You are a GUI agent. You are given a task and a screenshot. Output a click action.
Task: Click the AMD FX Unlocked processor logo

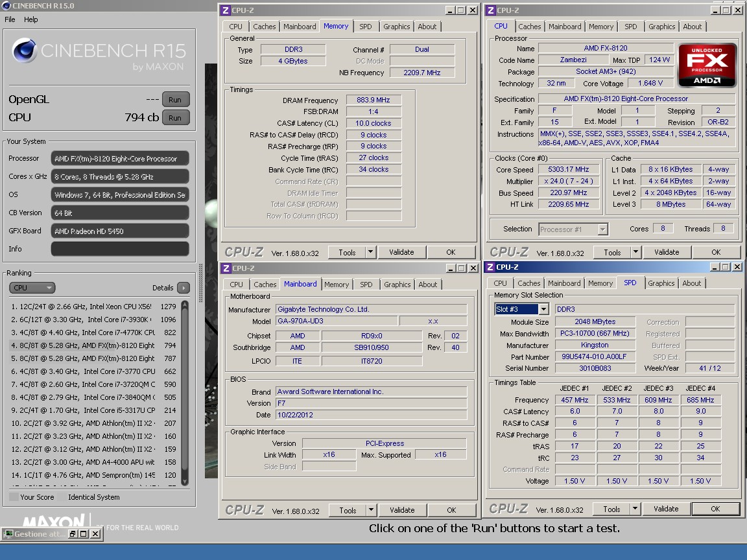pos(707,65)
